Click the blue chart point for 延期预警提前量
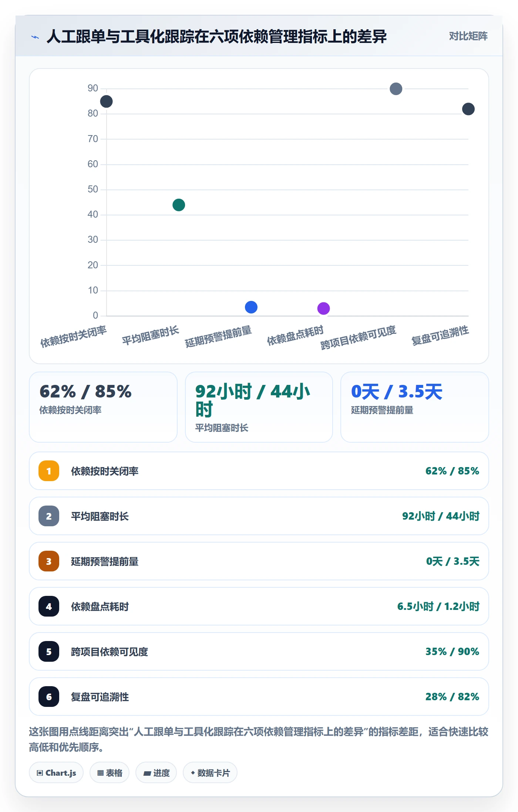Viewport: 518px width, 812px height. coord(251,307)
